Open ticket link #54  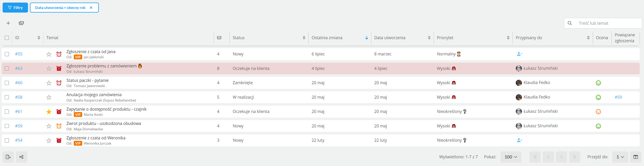tap(19, 140)
